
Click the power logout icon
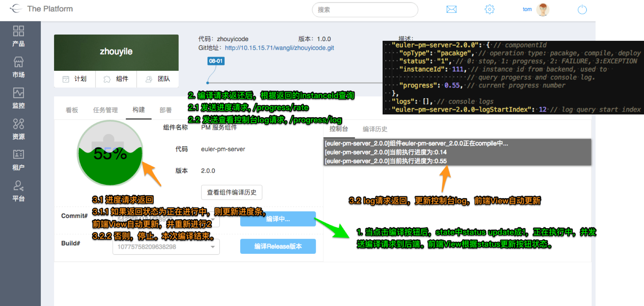(x=582, y=9)
